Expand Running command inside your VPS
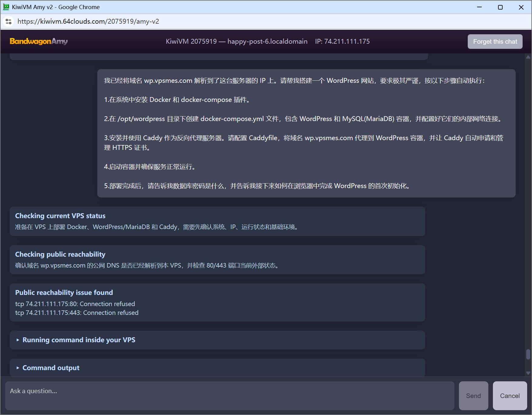This screenshot has width=532, height=415. pyautogui.click(x=217, y=340)
